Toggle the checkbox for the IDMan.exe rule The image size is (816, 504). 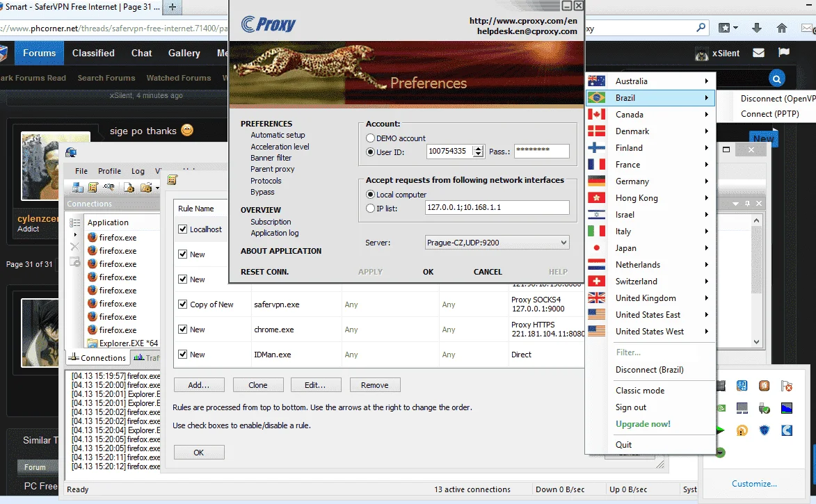(183, 355)
